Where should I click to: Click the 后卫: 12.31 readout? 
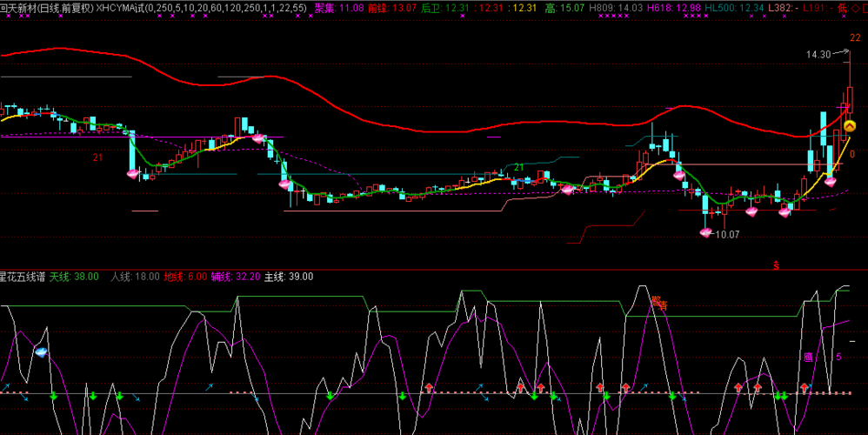point(445,8)
